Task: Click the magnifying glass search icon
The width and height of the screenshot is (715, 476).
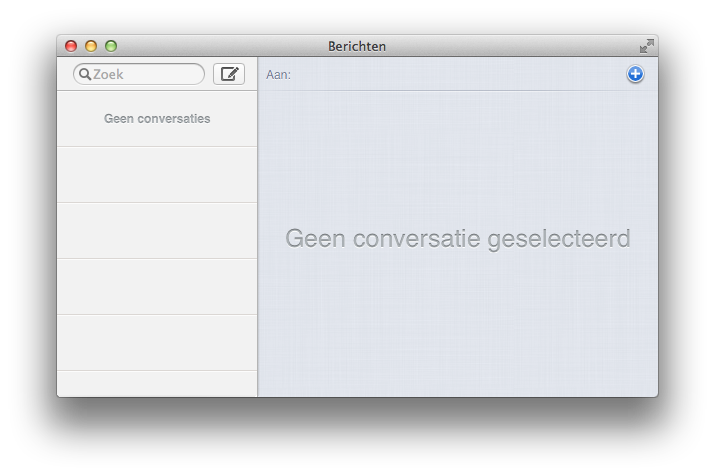Action: point(85,74)
